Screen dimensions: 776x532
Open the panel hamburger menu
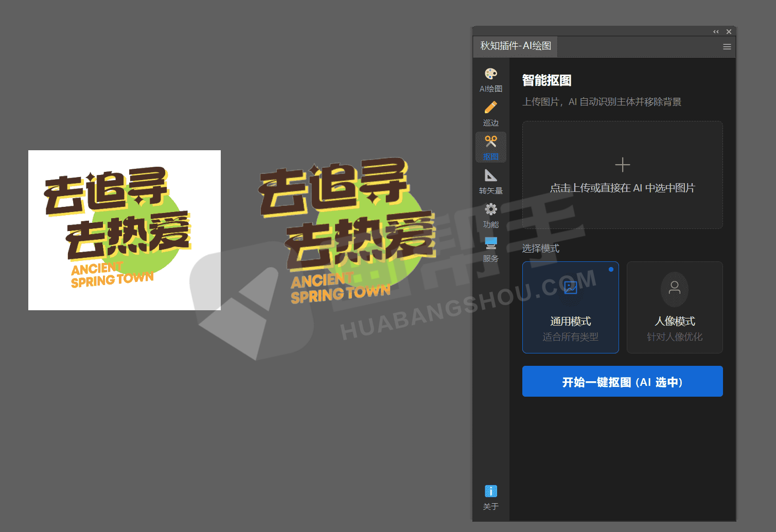point(727,47)
